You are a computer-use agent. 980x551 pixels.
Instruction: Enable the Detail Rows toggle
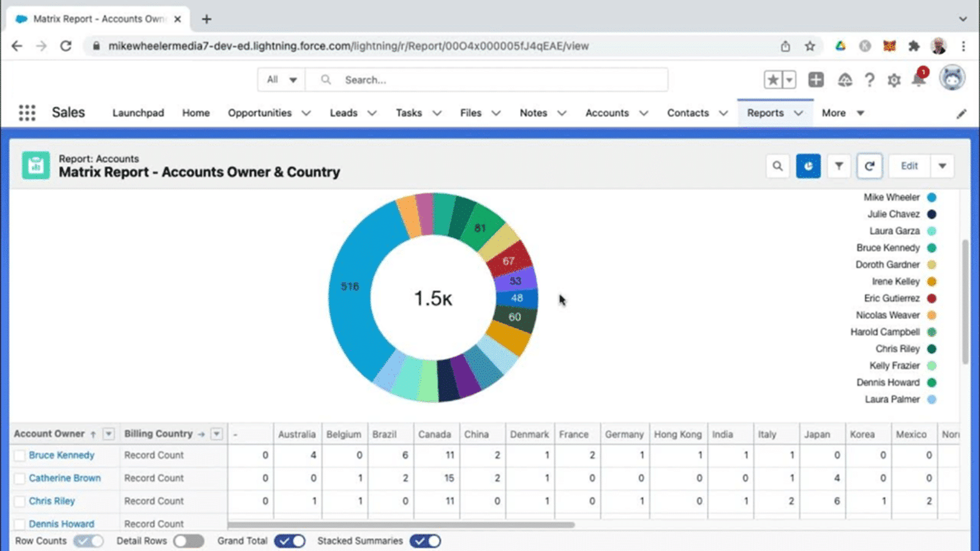coord(189,541)
